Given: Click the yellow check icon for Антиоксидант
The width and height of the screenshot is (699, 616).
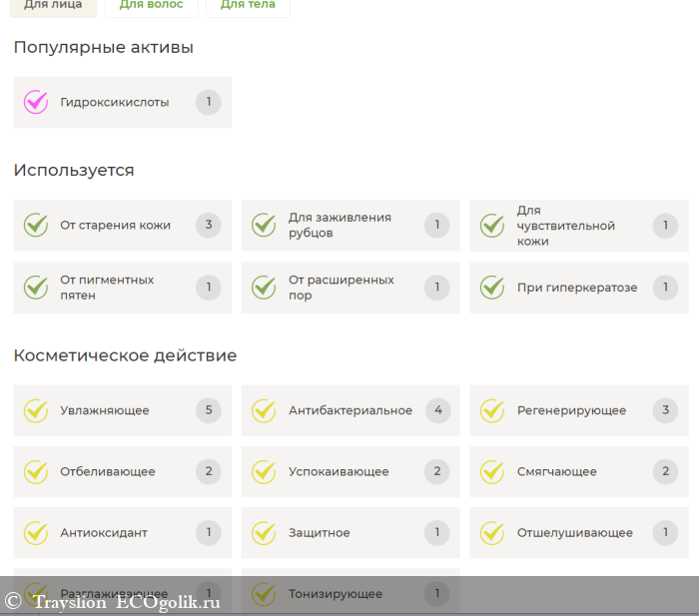Looking at the screenshot, I should pos(36,532).
